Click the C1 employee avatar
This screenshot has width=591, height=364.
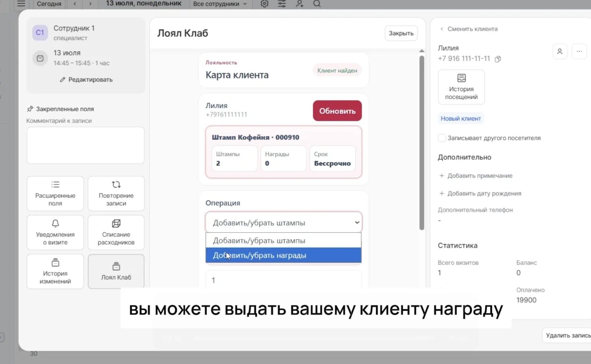40,33
